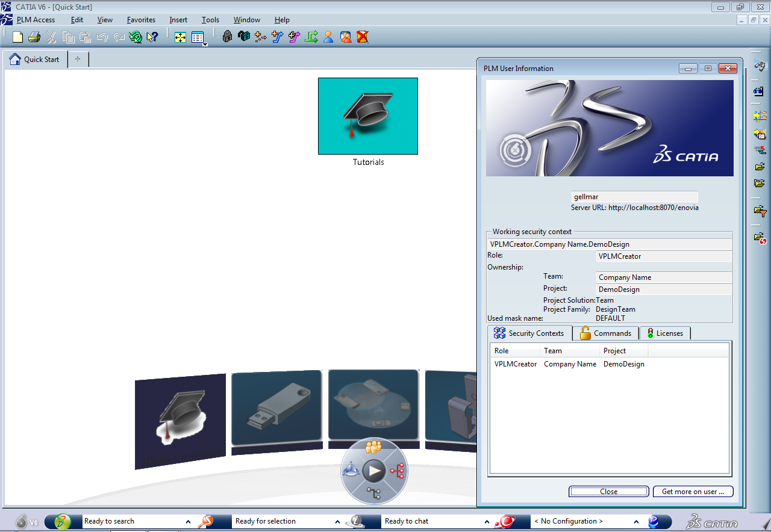Click the New document icon
The height and width of the screenshot is (532, 771).
(17, 37)
